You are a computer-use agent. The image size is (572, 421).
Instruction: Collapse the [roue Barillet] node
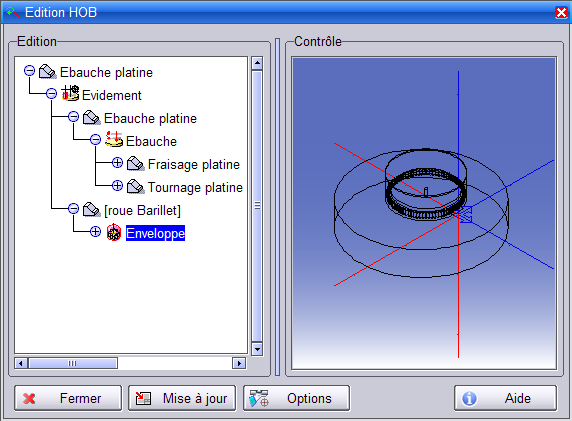pos(73,209)
